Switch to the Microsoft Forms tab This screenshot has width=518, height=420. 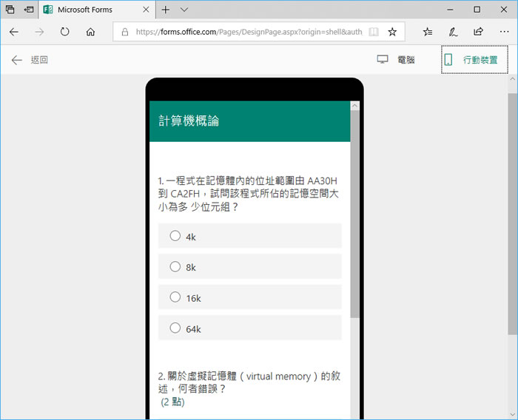(x=95, y=10)
